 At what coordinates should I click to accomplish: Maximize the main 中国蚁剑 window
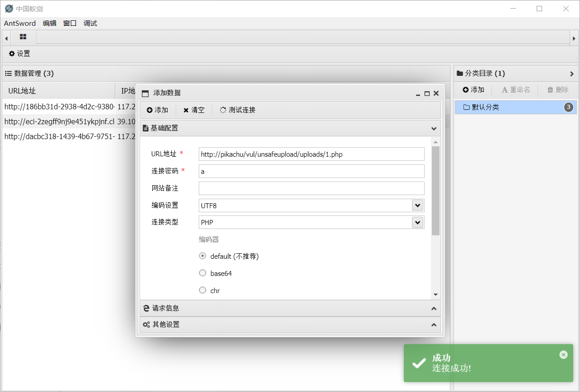[539, 9]
